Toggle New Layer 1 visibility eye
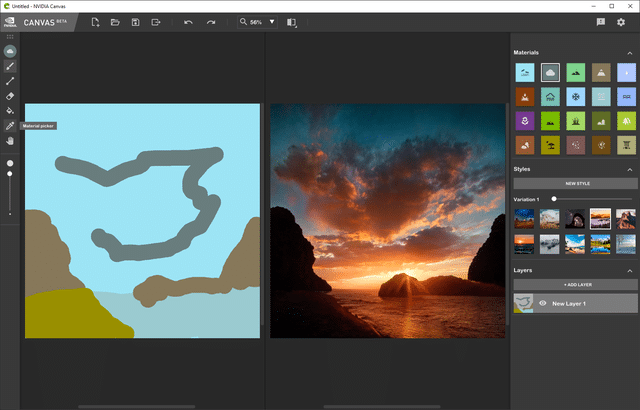This screenshot has height=410, width=640. [542, 303]
